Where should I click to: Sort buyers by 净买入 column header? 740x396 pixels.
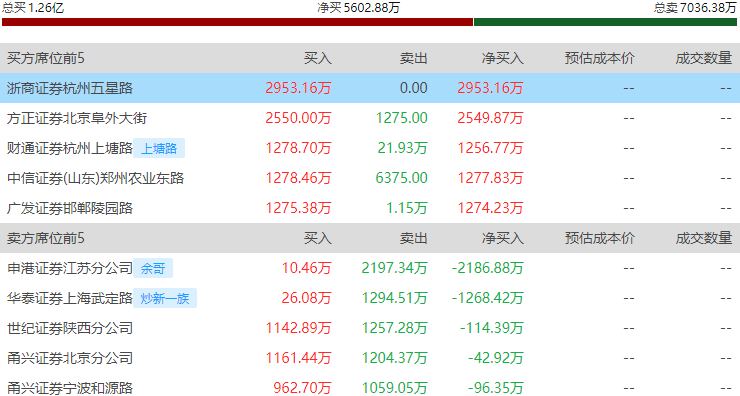[x=502, y=58]
